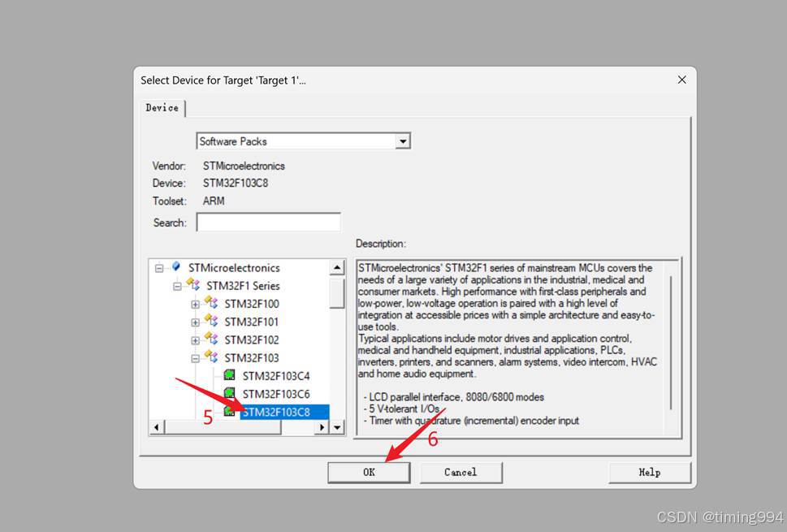787x532 pixels.
Task: Click the STM32F100 subfamily icon
Action: (211, 303)
